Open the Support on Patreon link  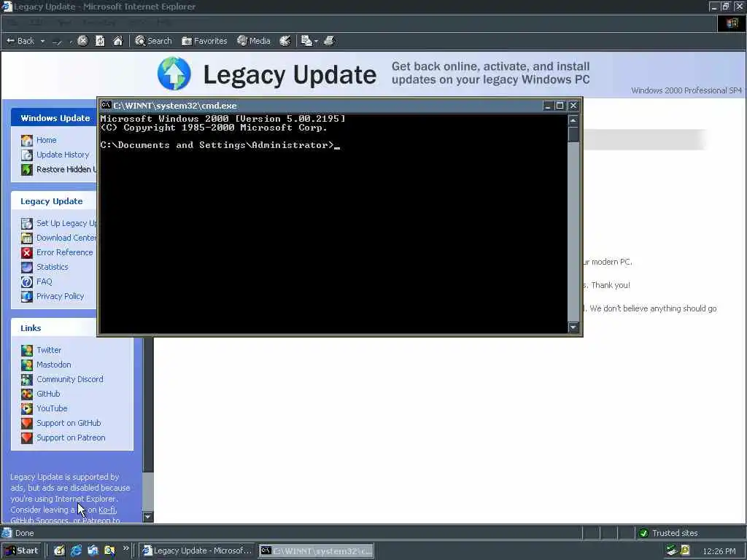coord(71,437)
